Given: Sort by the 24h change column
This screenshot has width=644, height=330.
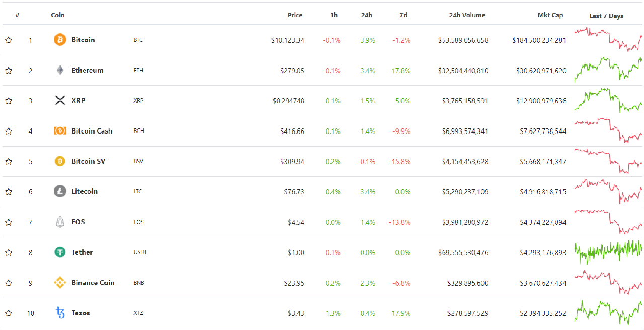Looking at the screenshot, I should pos(367,15).
